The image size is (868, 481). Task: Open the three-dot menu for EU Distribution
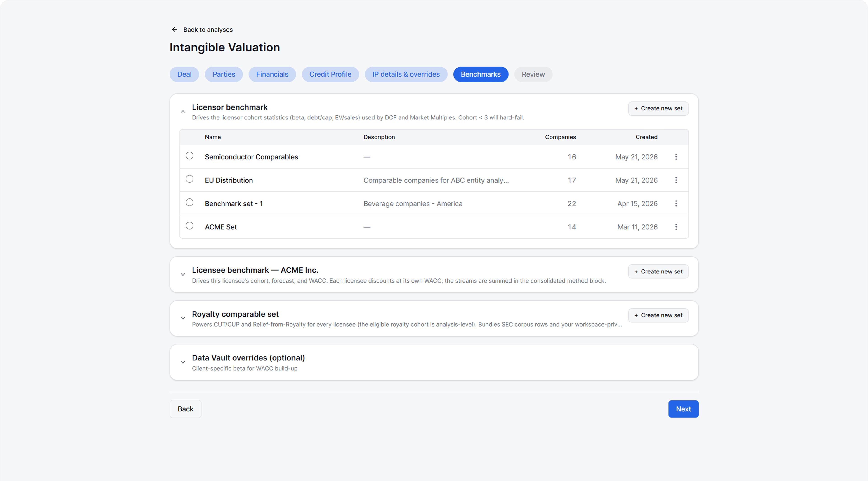point(676,180)
